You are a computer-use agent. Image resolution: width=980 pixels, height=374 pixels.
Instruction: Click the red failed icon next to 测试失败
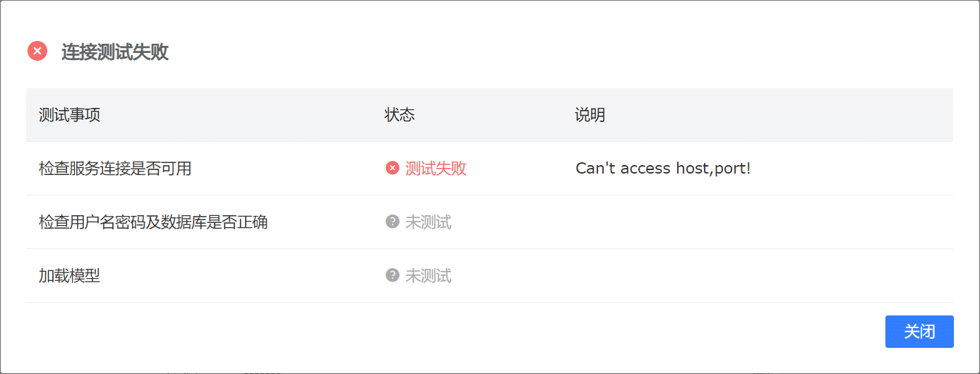393,168
